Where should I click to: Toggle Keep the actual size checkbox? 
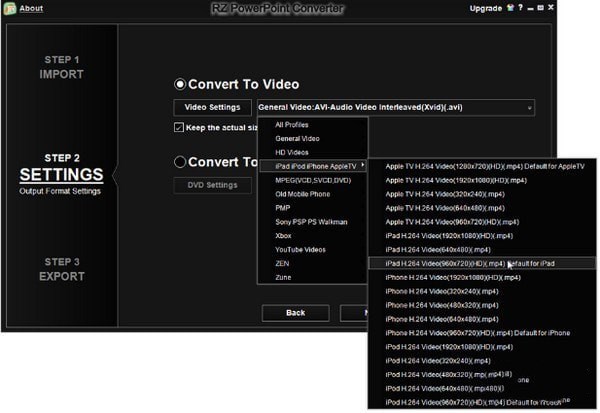tap(179, 127)
